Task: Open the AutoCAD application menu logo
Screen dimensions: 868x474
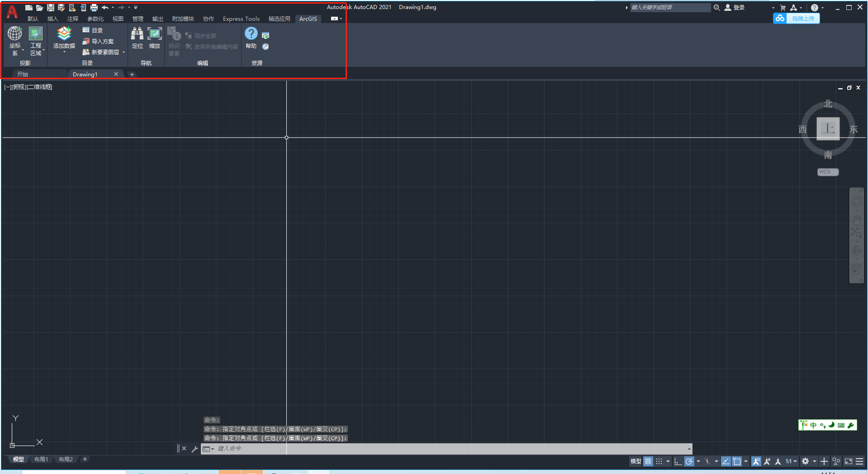Action: coord(12,12)
